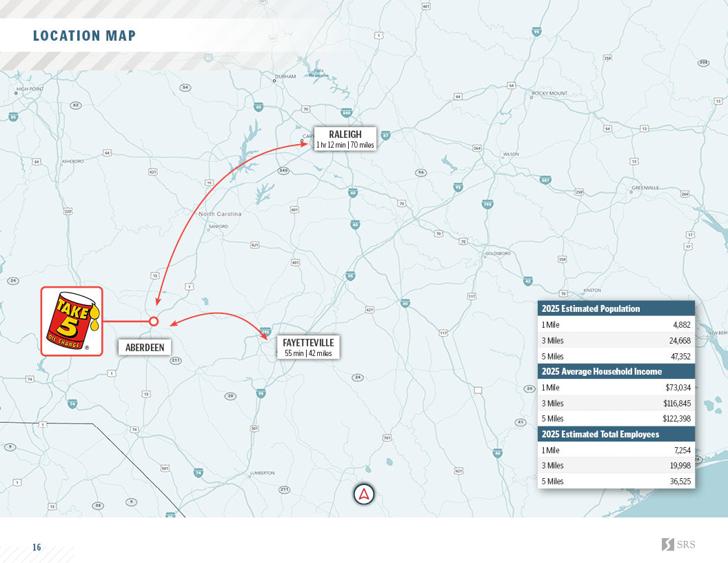Viewport: 728px width, 563px height.
Task: Click the Interstate 587 shield near Wilson
Action: [x=545, y=180]
